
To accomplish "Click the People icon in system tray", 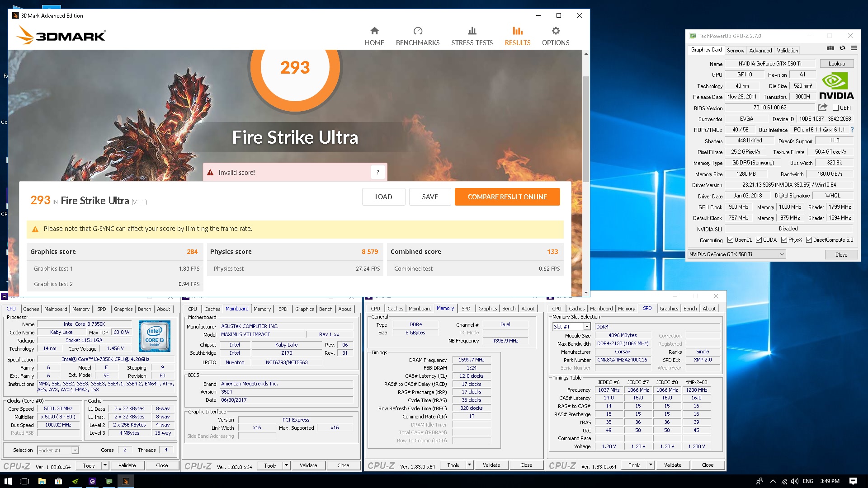I will tap(759, 481).
